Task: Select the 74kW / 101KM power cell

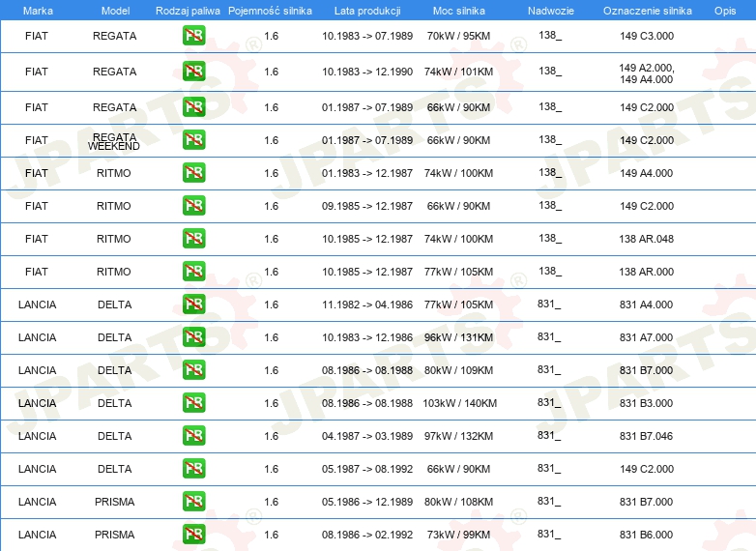Action: tap(458, 72)
